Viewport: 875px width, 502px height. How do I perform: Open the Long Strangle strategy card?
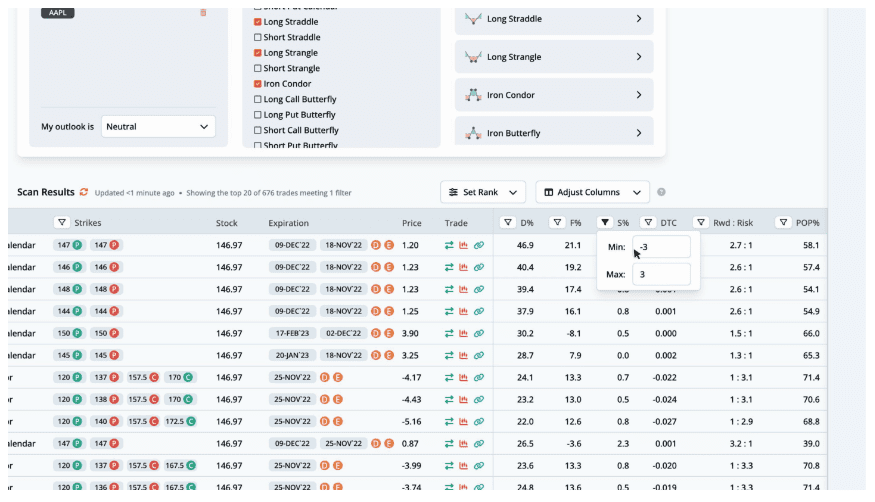pyautogui.click(x=554, y=57)
